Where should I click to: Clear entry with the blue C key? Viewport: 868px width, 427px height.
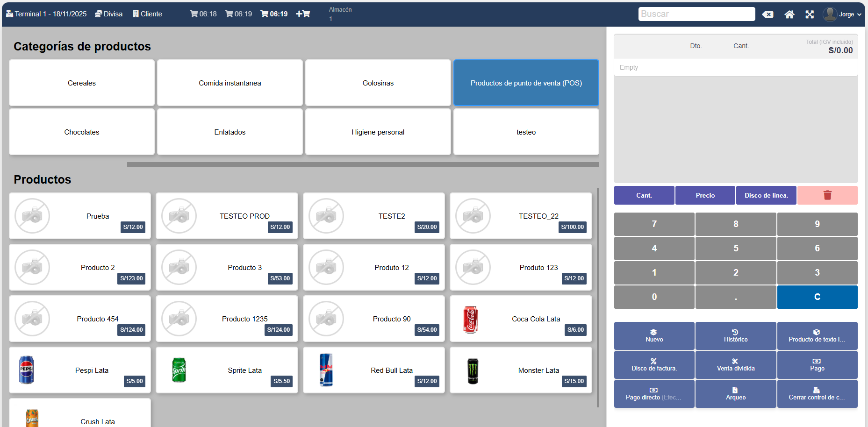(x=818, y=297)
